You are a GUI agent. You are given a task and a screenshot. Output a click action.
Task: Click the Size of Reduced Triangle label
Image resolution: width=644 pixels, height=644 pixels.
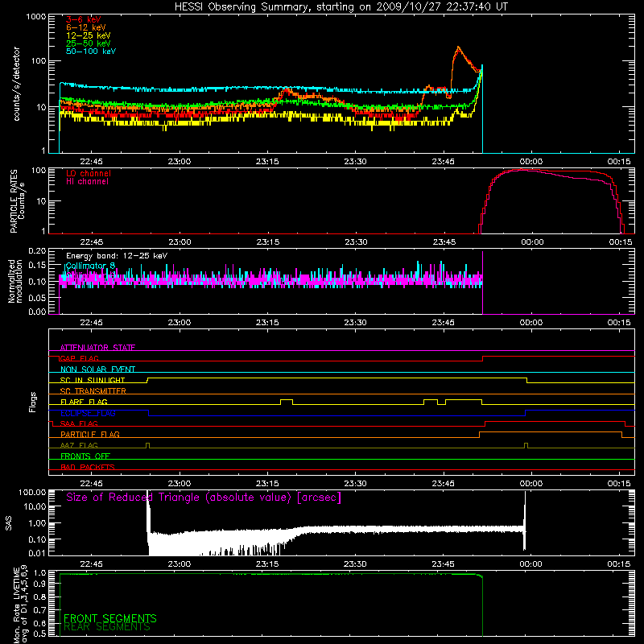click(204, 497)
